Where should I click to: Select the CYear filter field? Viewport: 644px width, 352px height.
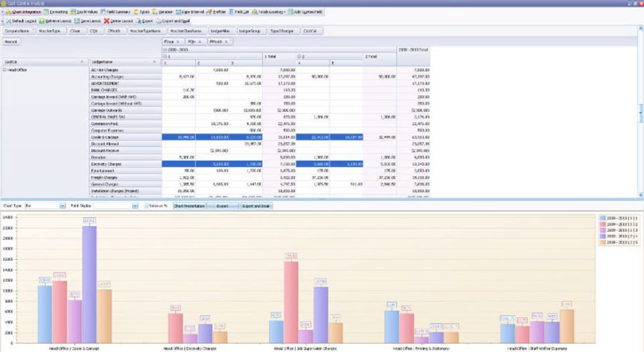[76, 31]
